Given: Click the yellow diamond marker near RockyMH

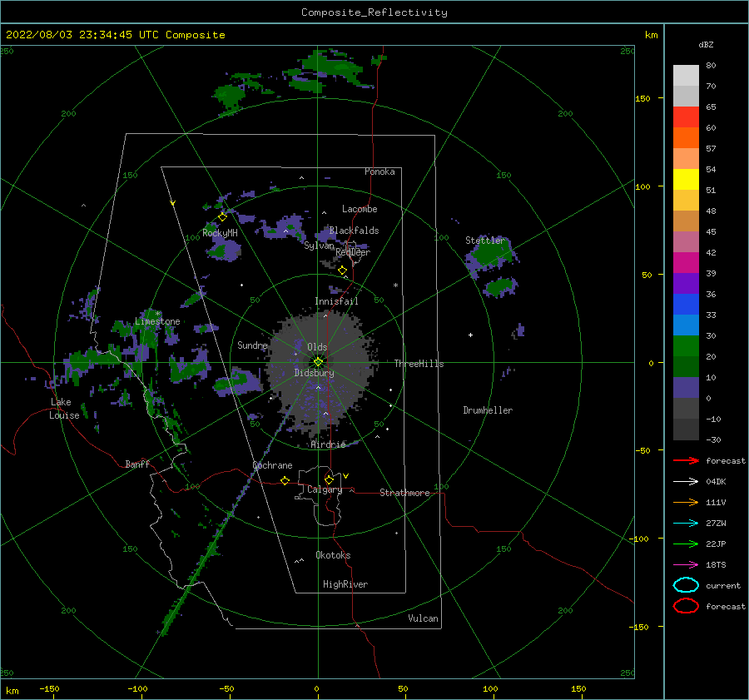Looking at the screenshot, I should click(x=222, y=217).
